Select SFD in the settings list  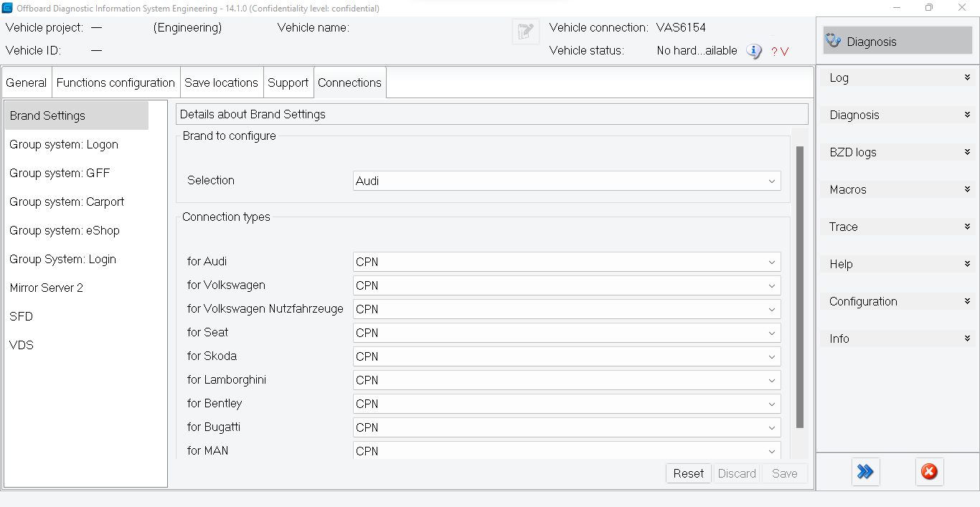[21, 316]
